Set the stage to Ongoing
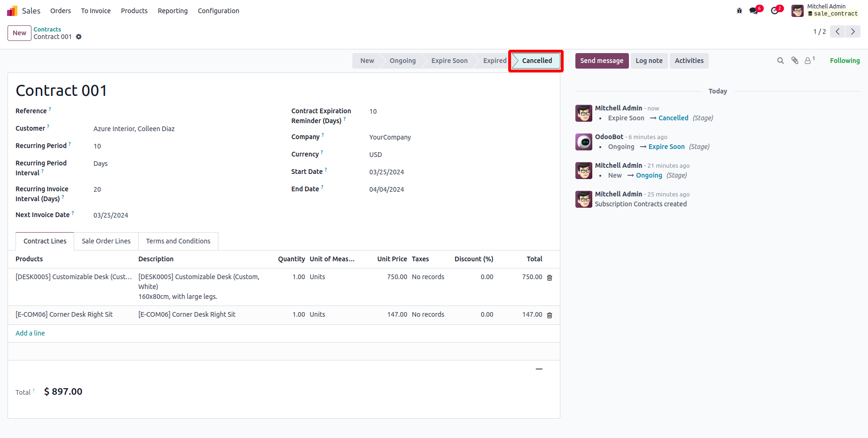 pos(403,61)
